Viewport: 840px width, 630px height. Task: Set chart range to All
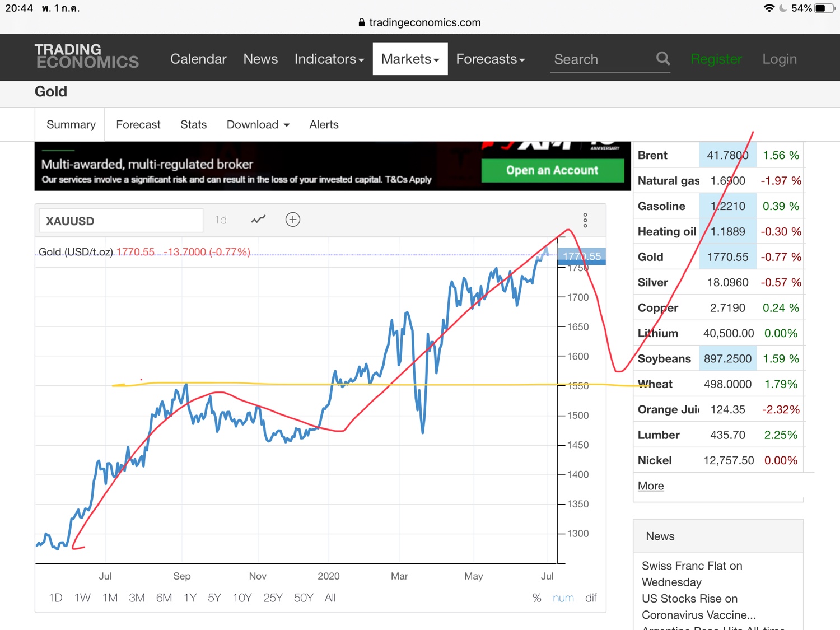(x=330, y=598)
